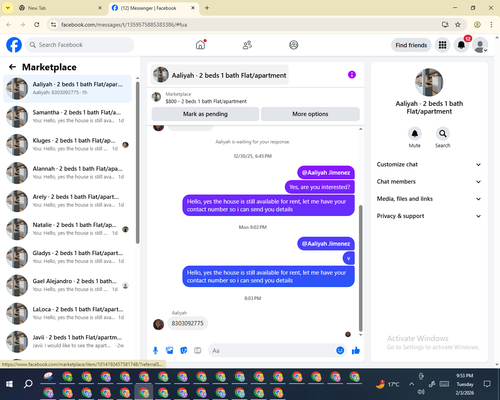Screen dimensions: 500x400
Task: Open Kluges' conversation
Action: [x=68, y=145]
